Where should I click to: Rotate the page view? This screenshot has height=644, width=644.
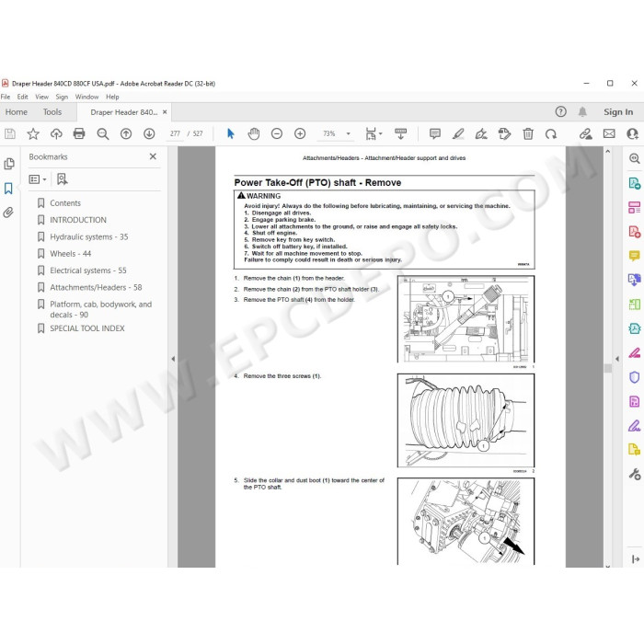(551, 134)
